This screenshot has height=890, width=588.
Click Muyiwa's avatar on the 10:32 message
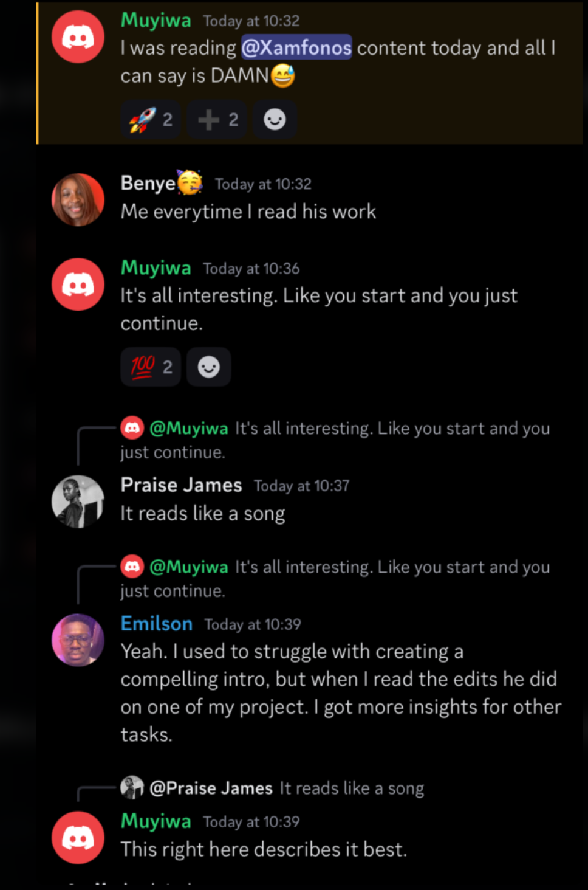coord(78,37)
